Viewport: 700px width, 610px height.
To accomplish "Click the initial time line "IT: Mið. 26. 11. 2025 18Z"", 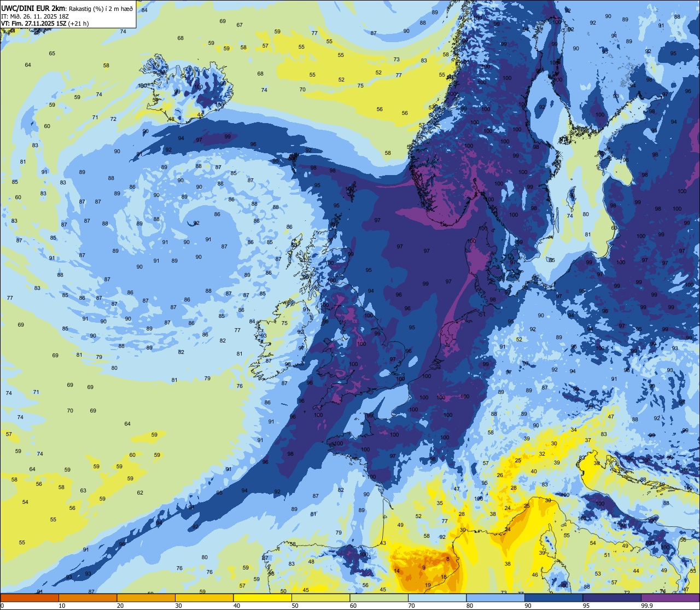I will pyautogui.click(x=35, y=16).
